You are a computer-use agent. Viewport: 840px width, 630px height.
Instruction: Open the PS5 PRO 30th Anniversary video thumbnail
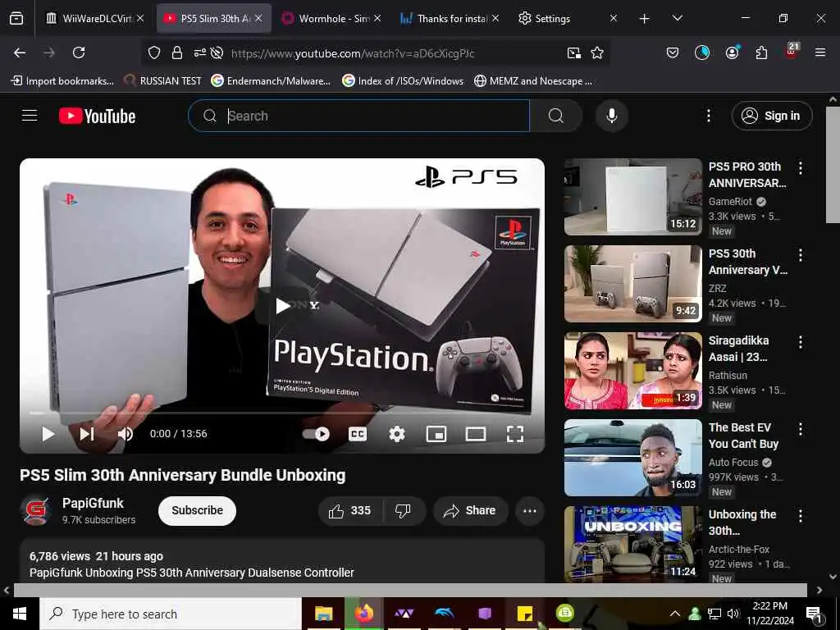pyautogui.click(x=632, y=197)
